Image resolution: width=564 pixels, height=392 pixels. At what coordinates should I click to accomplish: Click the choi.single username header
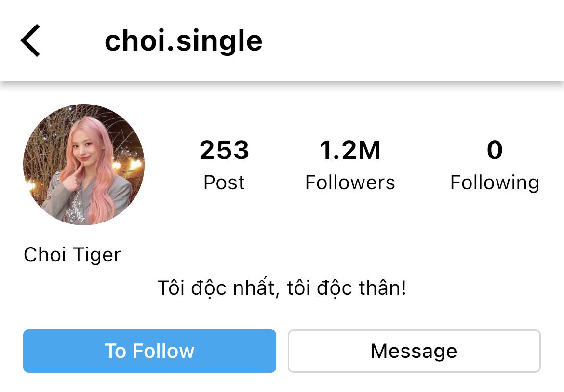click(183, 40)
